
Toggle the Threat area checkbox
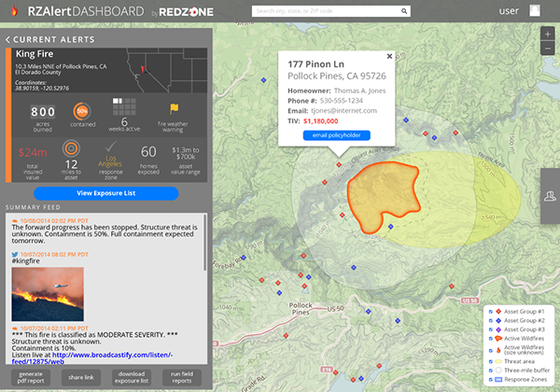492,363
